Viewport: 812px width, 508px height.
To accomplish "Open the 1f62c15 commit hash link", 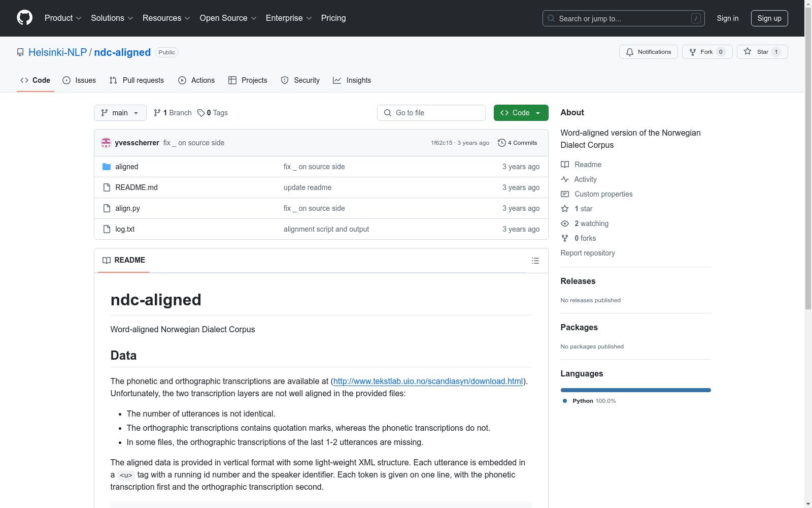I will (442, 143).
